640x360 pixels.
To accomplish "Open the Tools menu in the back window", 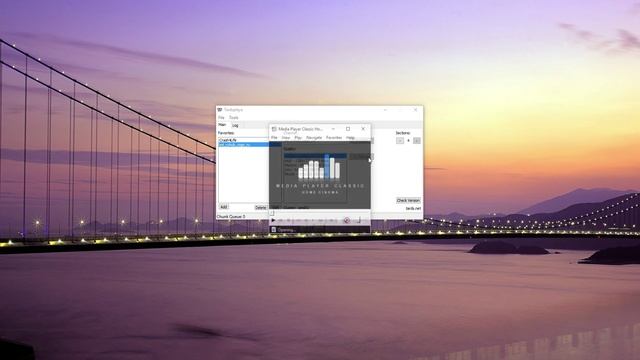I will click(x=233, y=118).
